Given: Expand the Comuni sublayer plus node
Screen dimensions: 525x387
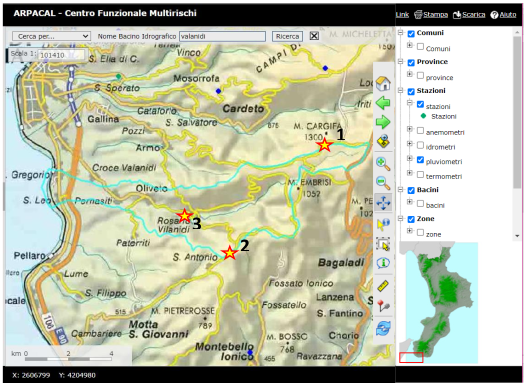Looking at the screenshot, I should coord(409,45).
